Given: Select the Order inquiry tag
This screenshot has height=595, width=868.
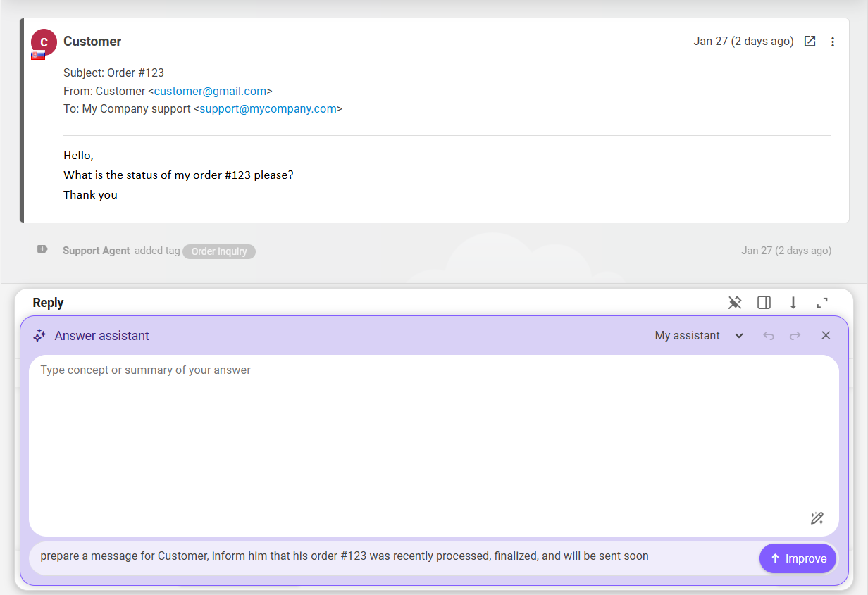Looking at the screenshot, I should pos(218,251).
